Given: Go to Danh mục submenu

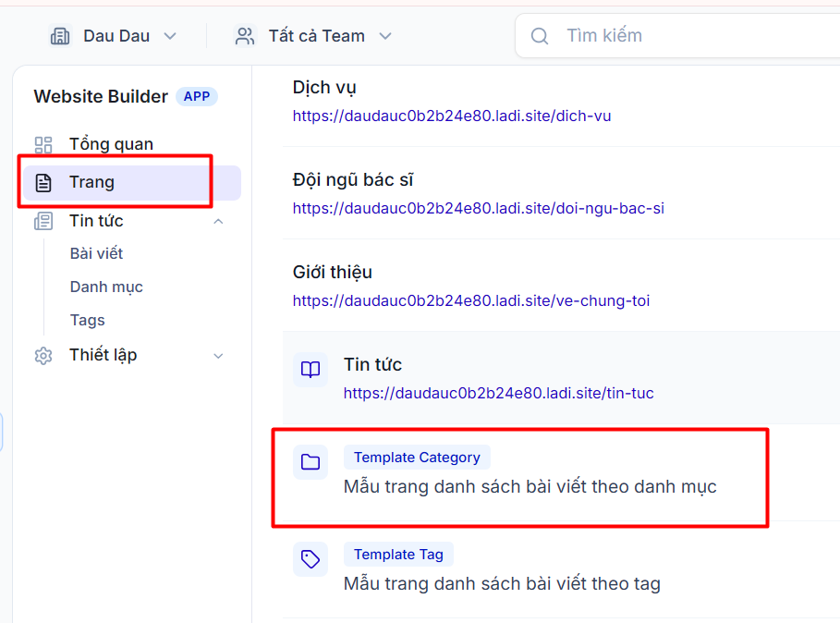Looking at the screenshot, I should [106, 287].
